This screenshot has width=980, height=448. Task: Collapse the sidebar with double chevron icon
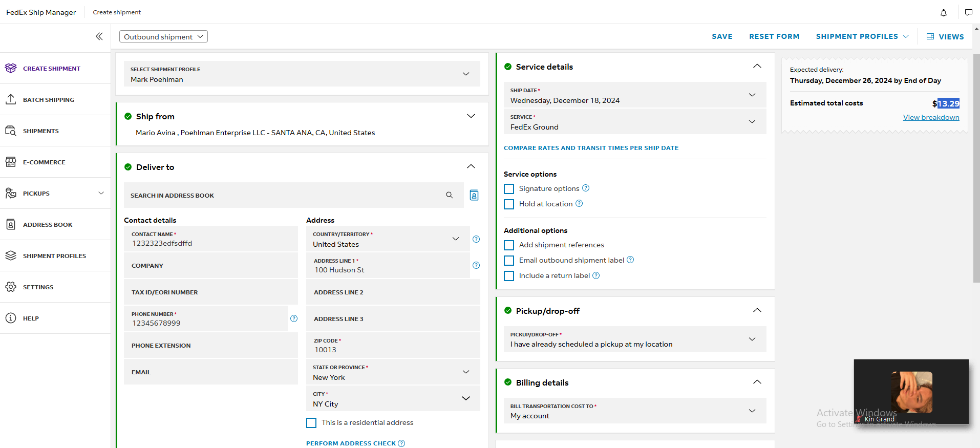(99, 36)
